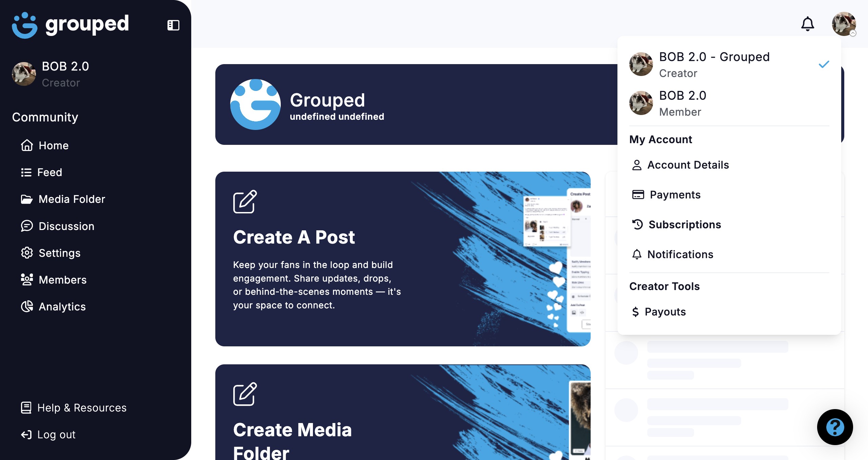Open the notifications bell in the header
Screen dimensions: 868x460
(807, 24)
